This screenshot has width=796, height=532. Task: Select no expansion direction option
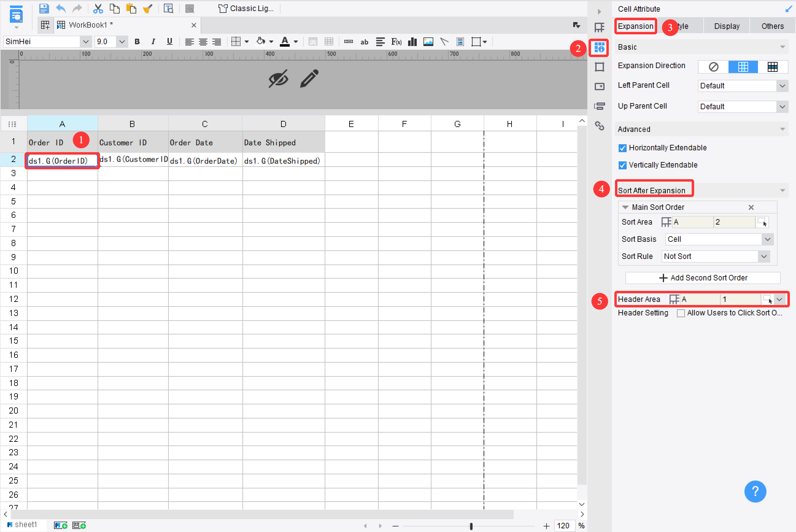coord(713,67)
